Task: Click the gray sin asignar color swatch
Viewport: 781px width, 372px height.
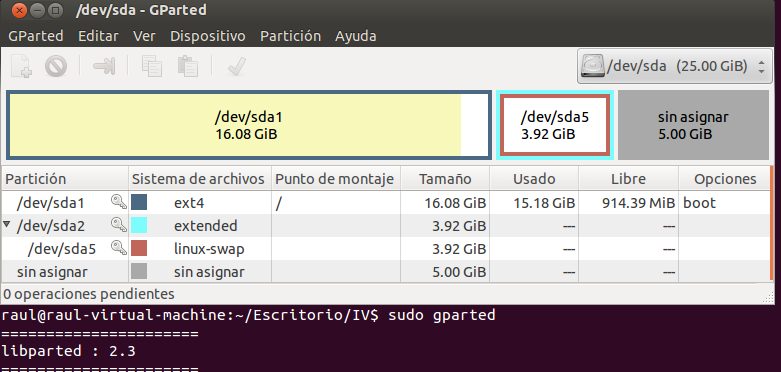Action: tap(139, 271)
